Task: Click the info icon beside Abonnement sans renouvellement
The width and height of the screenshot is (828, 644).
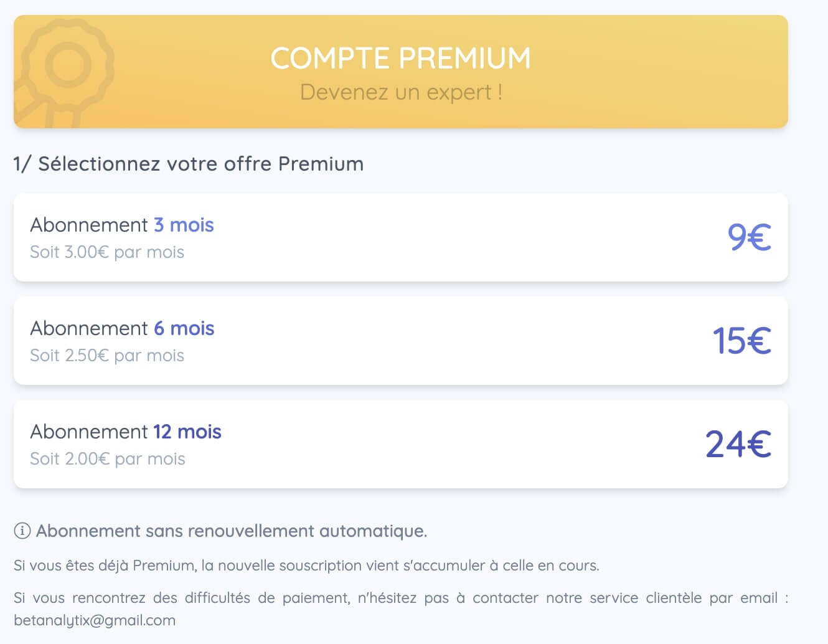Action: pos(22,531)
